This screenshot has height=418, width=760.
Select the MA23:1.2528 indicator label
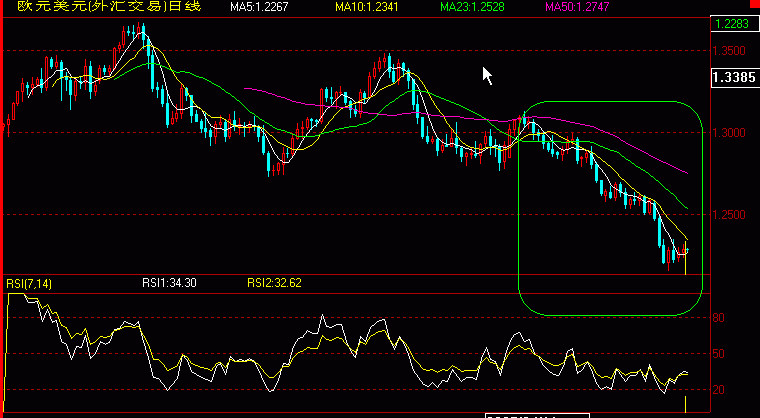coord(472,7)
